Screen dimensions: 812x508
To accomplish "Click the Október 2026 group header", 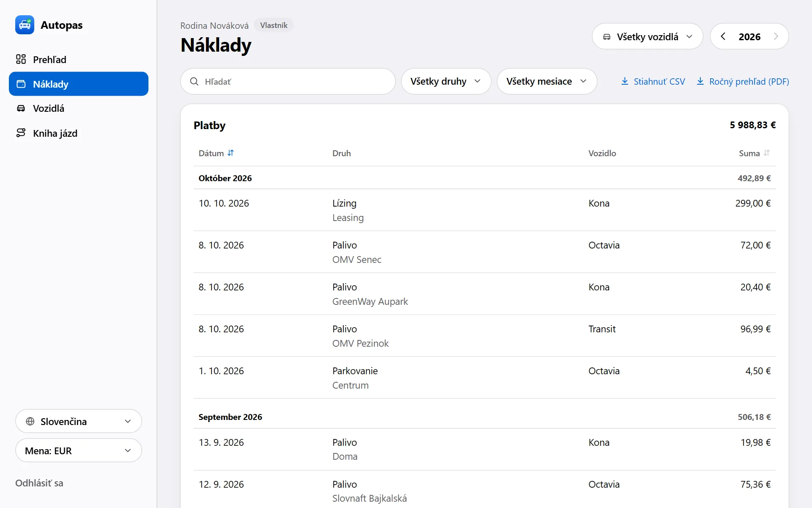I will [x=485, y=178].
